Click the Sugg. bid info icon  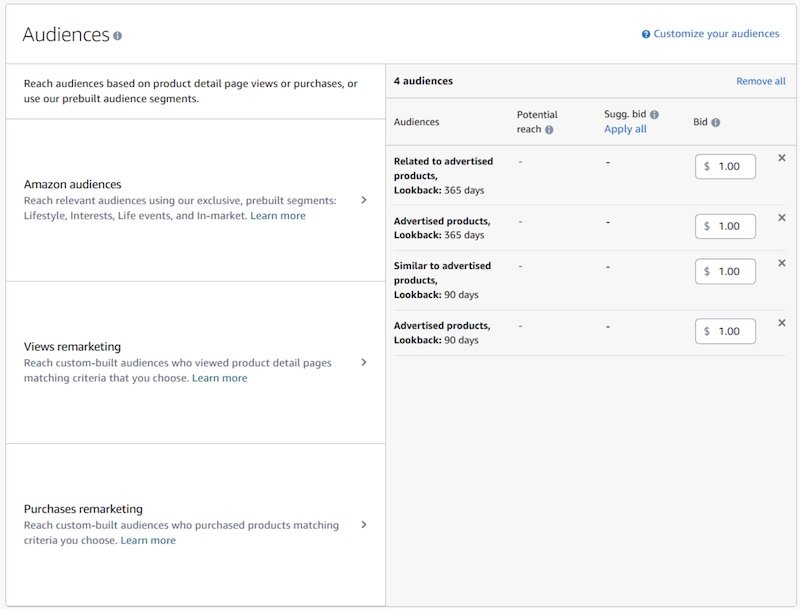point(654,114)
